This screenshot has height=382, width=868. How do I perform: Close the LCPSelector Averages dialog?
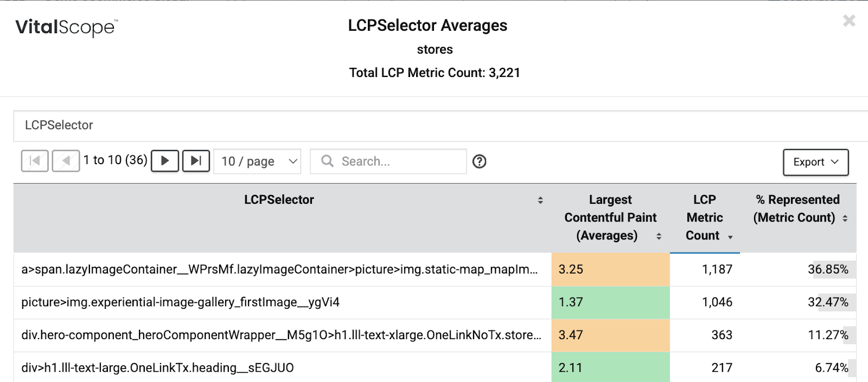click(x=849, y=21)
